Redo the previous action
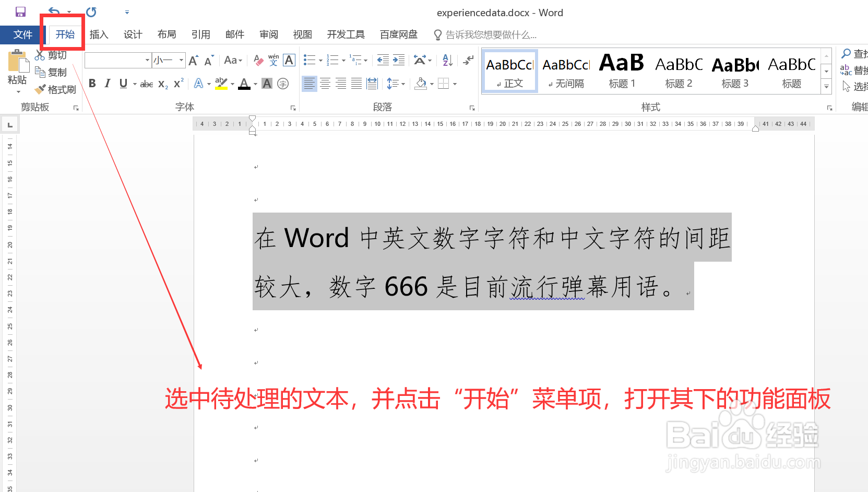 [91, 12]
